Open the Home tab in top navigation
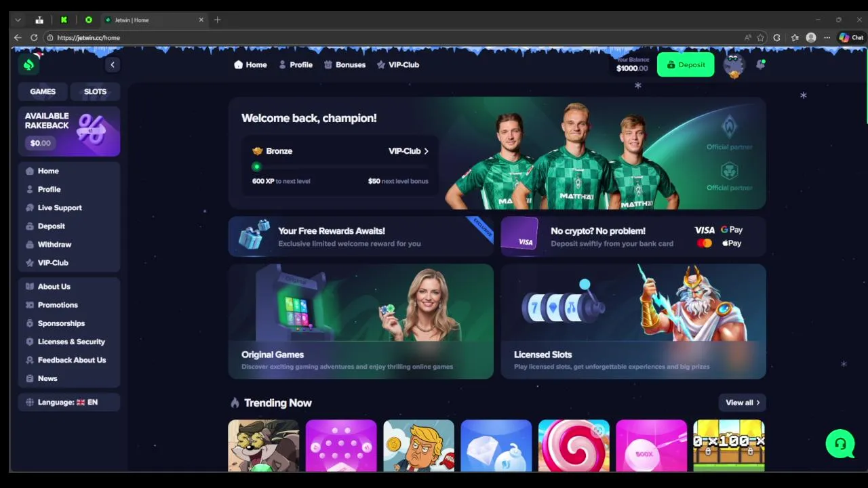Screen dimensions: 868x488 pos(250,64)
